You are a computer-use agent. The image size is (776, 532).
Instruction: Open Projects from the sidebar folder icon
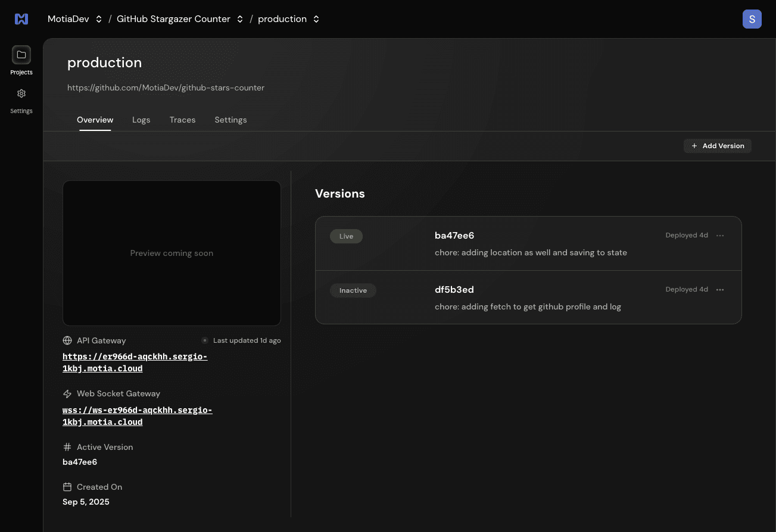click(x=21, y=55)
